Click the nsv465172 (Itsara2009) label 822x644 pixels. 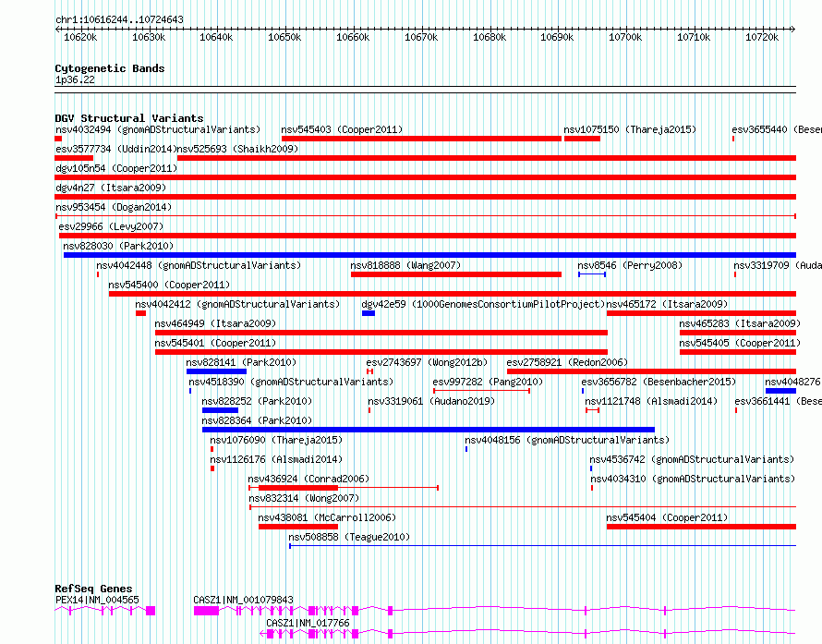667,304
